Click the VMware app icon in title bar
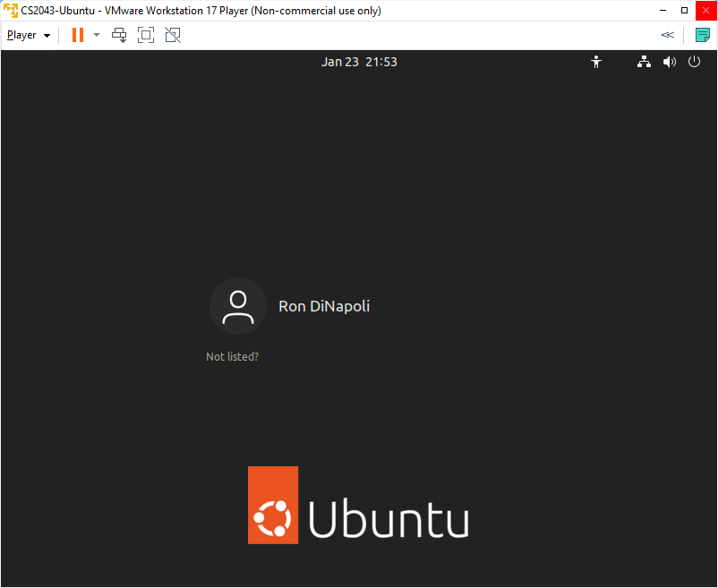 (x=11, y=11)
